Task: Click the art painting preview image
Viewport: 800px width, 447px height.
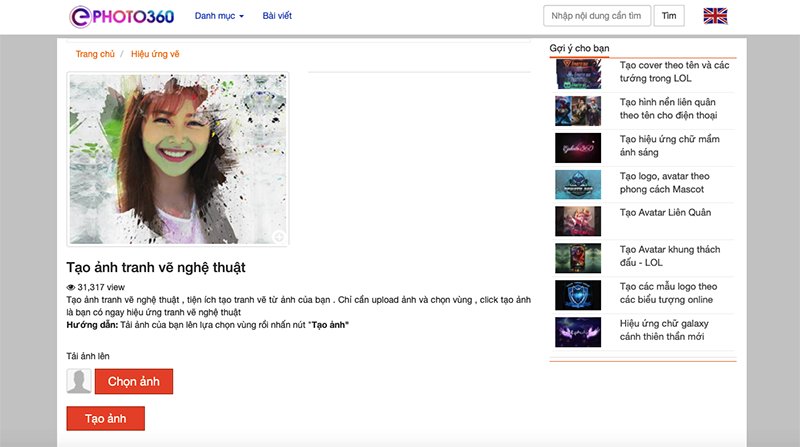Action: coord(178,159)
